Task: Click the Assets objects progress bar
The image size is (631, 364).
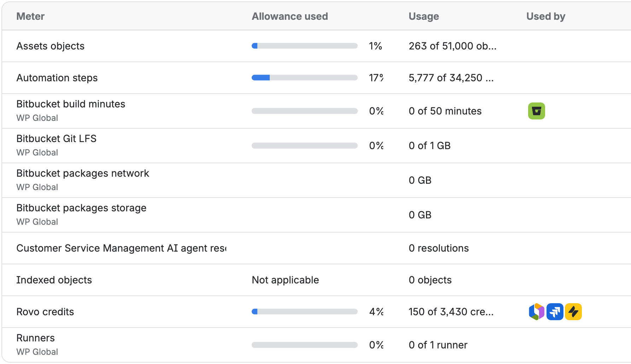Action: click(x=304, y=46)
